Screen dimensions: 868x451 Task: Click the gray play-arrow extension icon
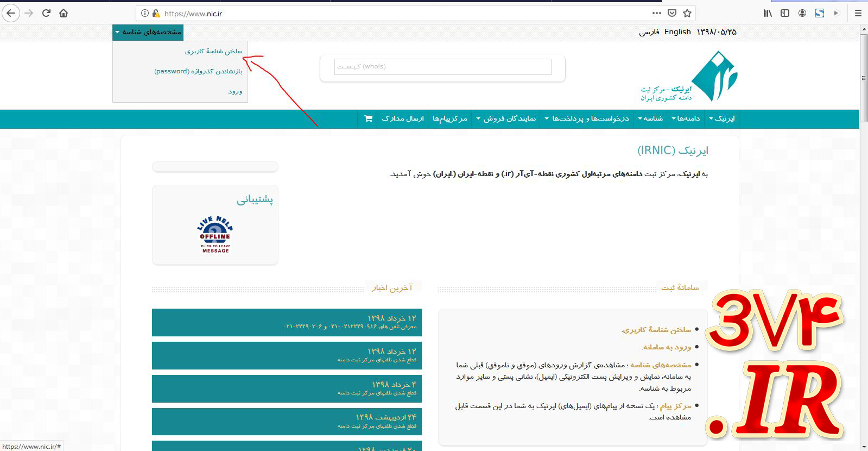[x=837, y=13]
